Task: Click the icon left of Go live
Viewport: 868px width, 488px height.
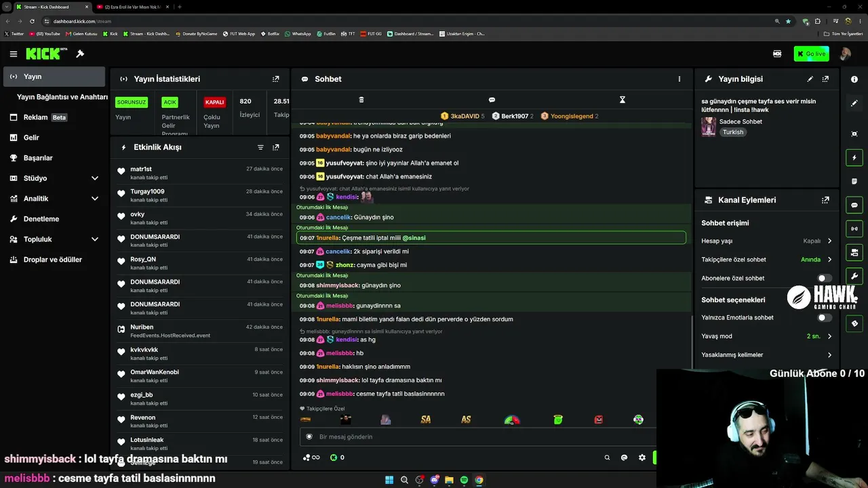Action: pyautogui.click(x=777, y=54)
